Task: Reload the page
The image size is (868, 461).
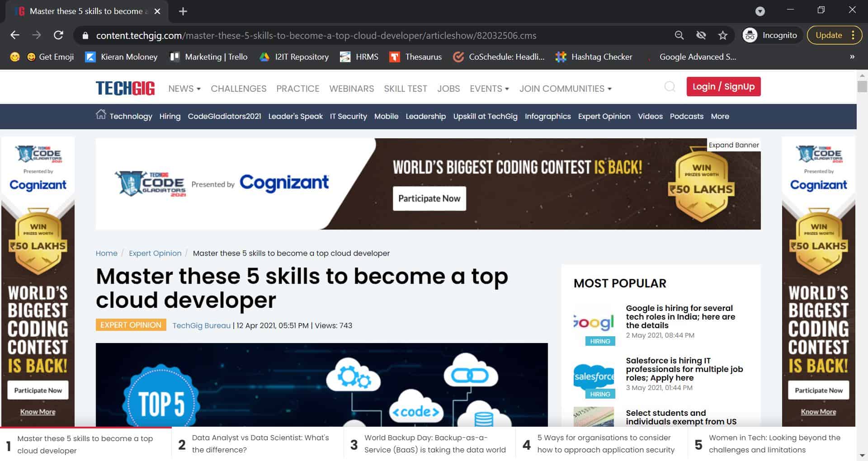Action: (x=59, y=35)
